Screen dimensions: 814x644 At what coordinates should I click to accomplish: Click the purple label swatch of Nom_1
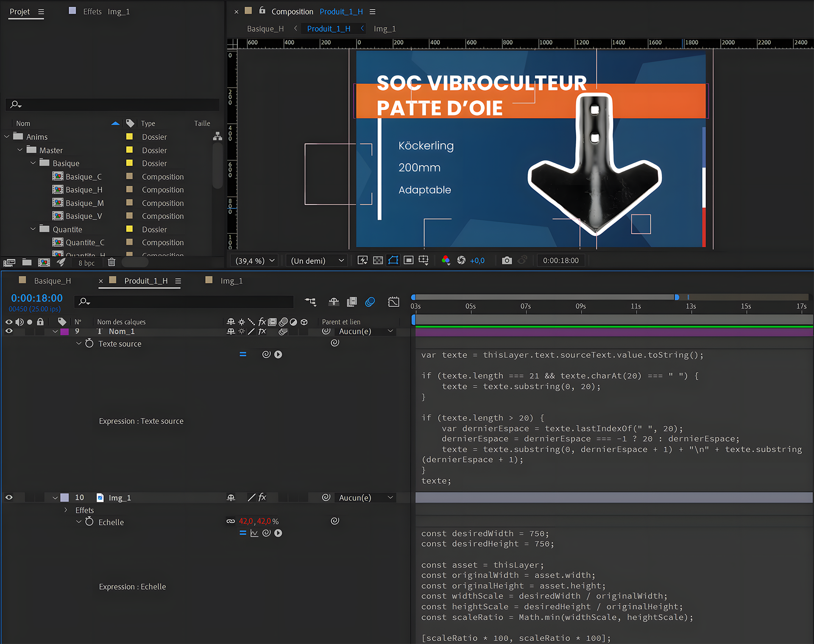pyautogui.click(x=65, y=331)
